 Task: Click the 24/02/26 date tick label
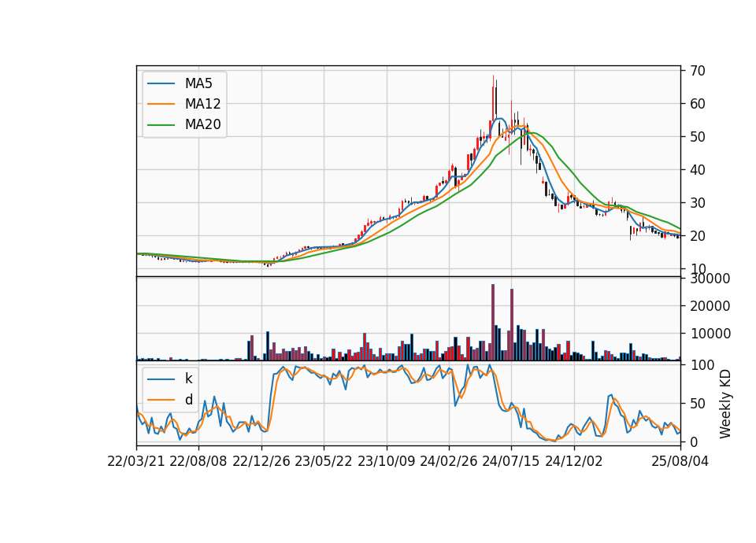(448, 461)
